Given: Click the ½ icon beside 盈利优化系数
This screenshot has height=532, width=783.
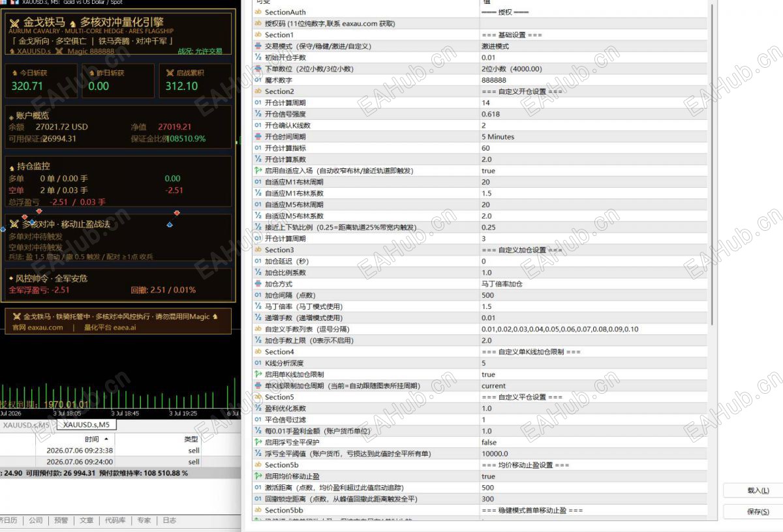Looking at the screenshot, I should 258,409.
